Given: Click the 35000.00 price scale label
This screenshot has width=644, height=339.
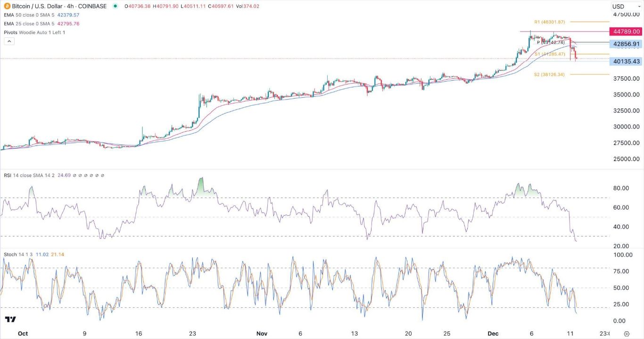Looking at the screenshot, I should 626,94.
